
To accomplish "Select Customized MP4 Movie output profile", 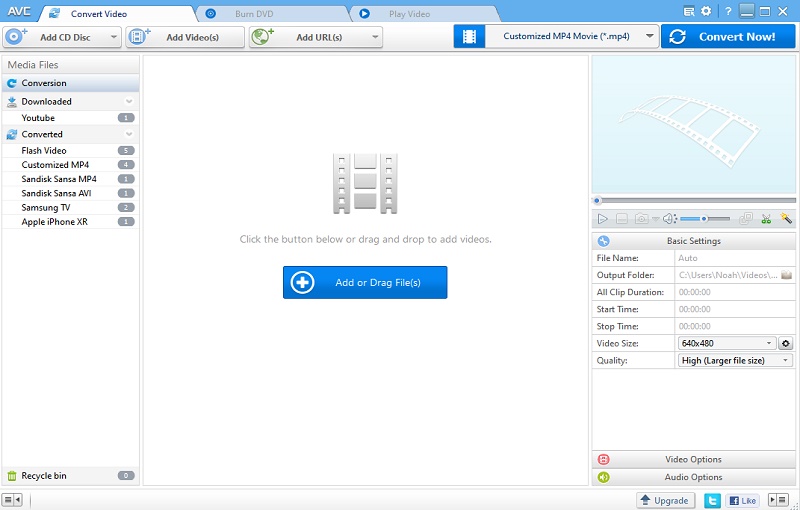I will [x=566, y=36].
